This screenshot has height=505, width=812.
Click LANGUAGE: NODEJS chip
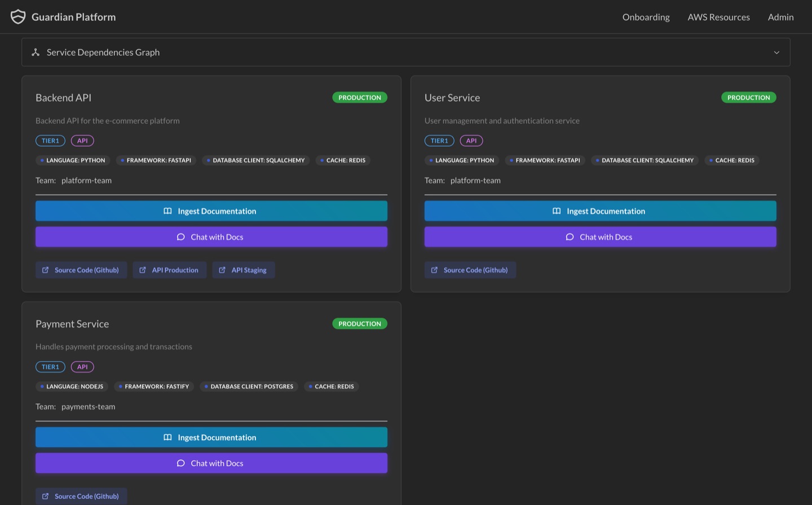[72, 387]
